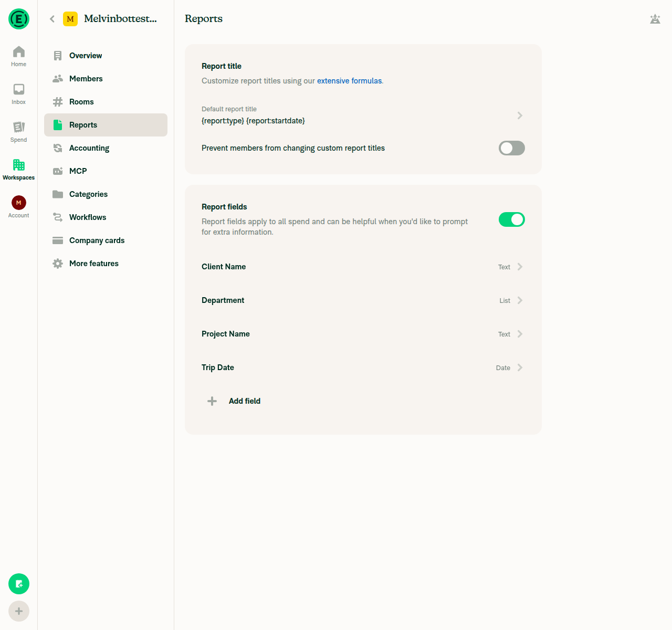Screen dimensions: 672x630
Task: Open the Trip Date report field
Action: 363,367
